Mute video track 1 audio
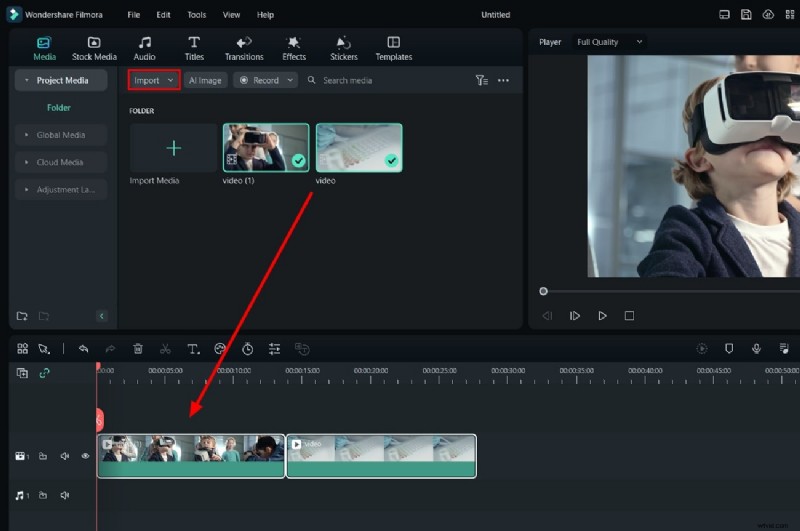800x531 pixels. tap(64, 456)
